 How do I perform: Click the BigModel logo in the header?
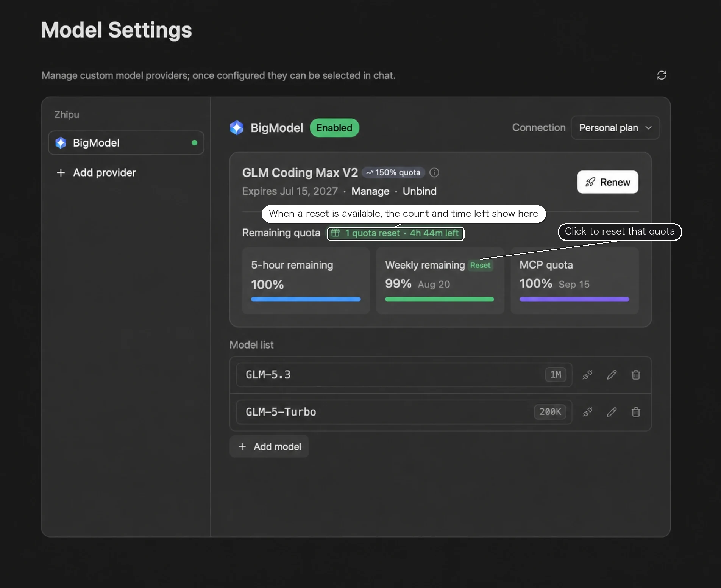click(237, 128)
